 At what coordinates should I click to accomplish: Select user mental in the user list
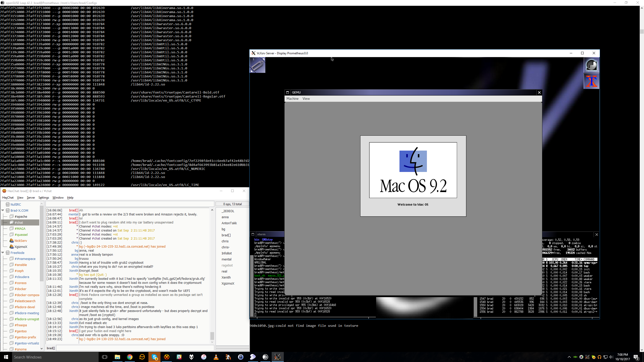(x=226, y=259)
